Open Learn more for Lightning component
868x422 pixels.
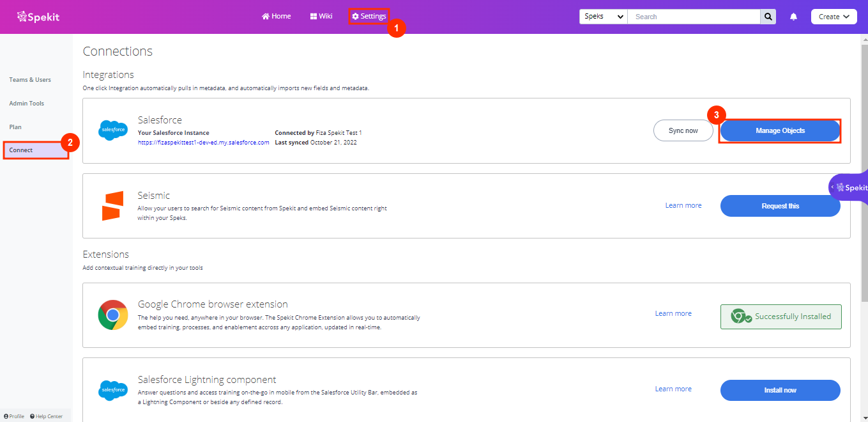(x=673, y=389)
